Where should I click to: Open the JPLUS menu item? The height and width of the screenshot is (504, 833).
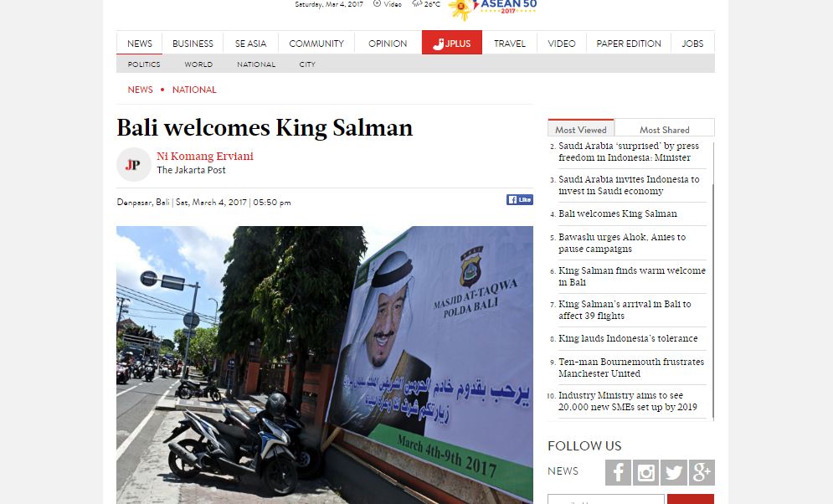451,43
